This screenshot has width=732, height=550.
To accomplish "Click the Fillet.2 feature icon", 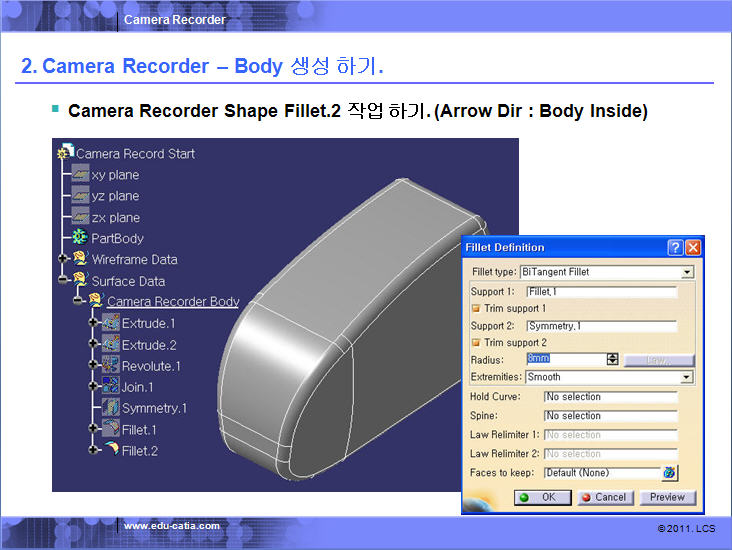I will [110, 450].
